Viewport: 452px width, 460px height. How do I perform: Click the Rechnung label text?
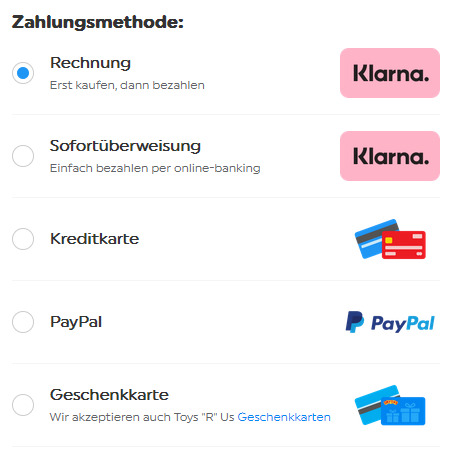click(90, 63)
